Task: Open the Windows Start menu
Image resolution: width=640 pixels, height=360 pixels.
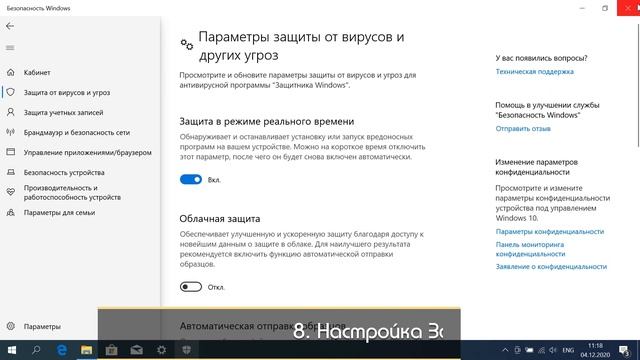Action: (x=12, y=350)
